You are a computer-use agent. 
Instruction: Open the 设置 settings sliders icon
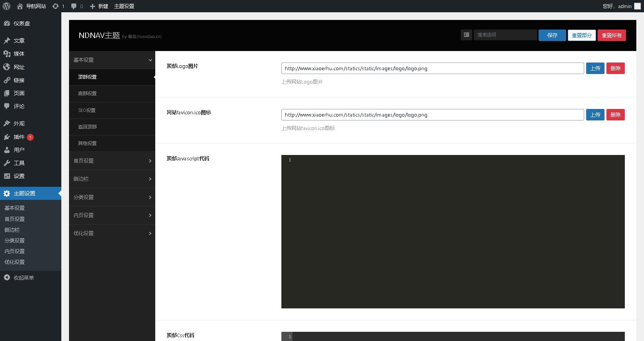pyautogui.click(x=7, y=176)
